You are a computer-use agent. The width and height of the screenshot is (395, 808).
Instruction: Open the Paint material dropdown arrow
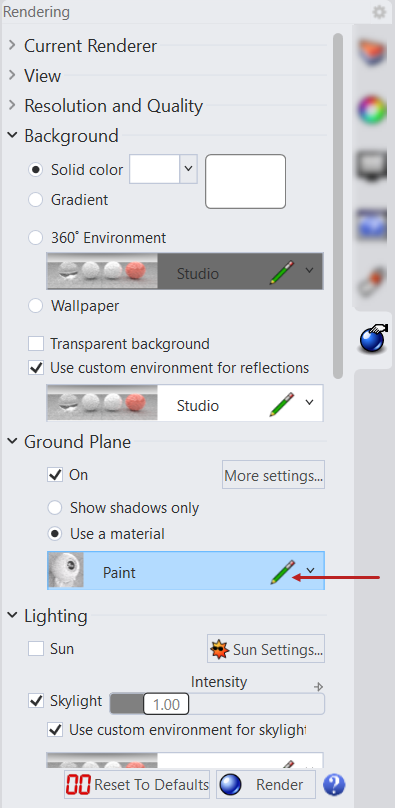[x=310, y=570]
